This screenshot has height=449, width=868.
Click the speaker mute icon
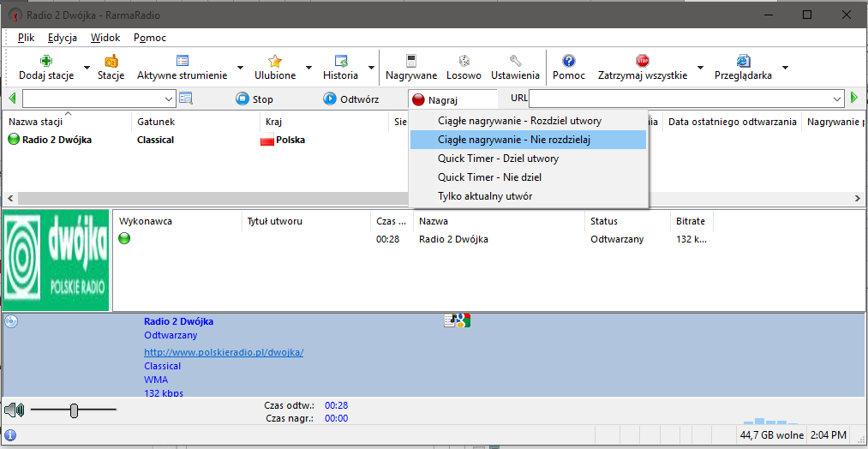(x=15, y=410)
